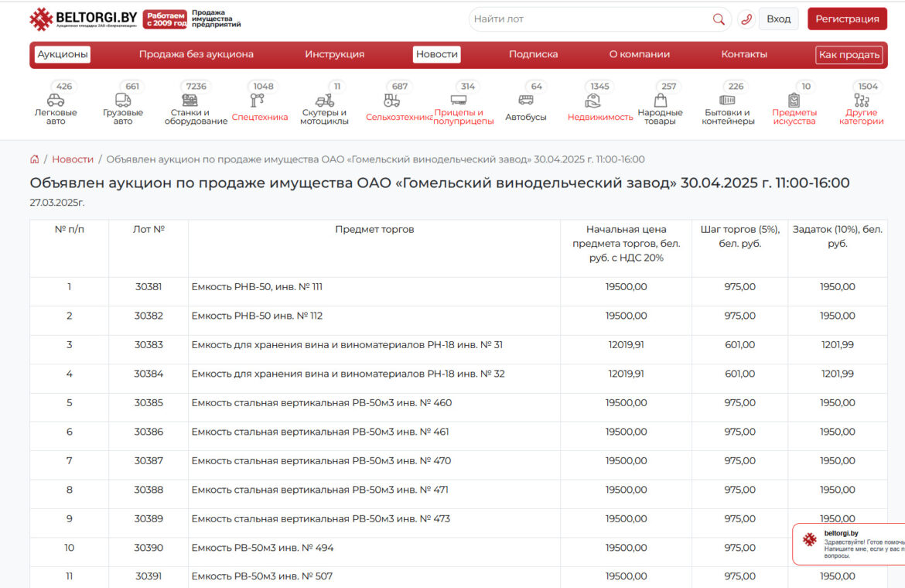This screenshot has height=588, width=905.
Task: Open Станки и оборудование category icon
Action: [190, 101]
